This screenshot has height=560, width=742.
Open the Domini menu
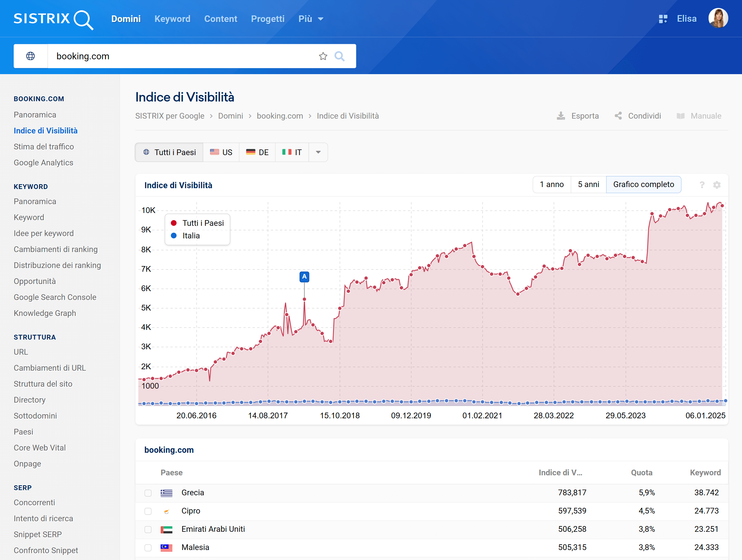pyautogui.click(x=126, y=19)
